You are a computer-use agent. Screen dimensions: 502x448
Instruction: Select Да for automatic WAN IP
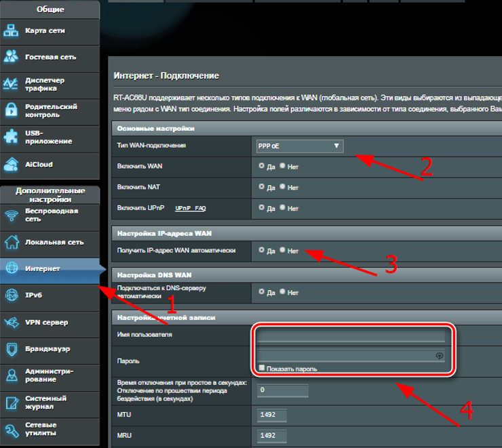[262, 249]
